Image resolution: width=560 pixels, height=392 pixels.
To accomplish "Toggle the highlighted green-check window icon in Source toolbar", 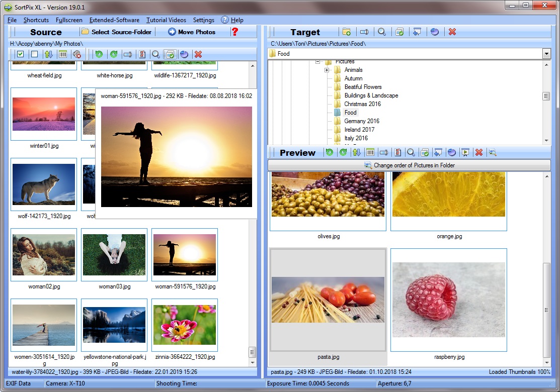I will (x=170, y=54).
